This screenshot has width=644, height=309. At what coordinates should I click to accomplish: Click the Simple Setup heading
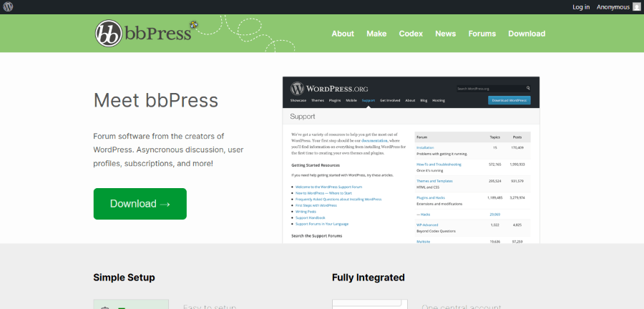124,278
